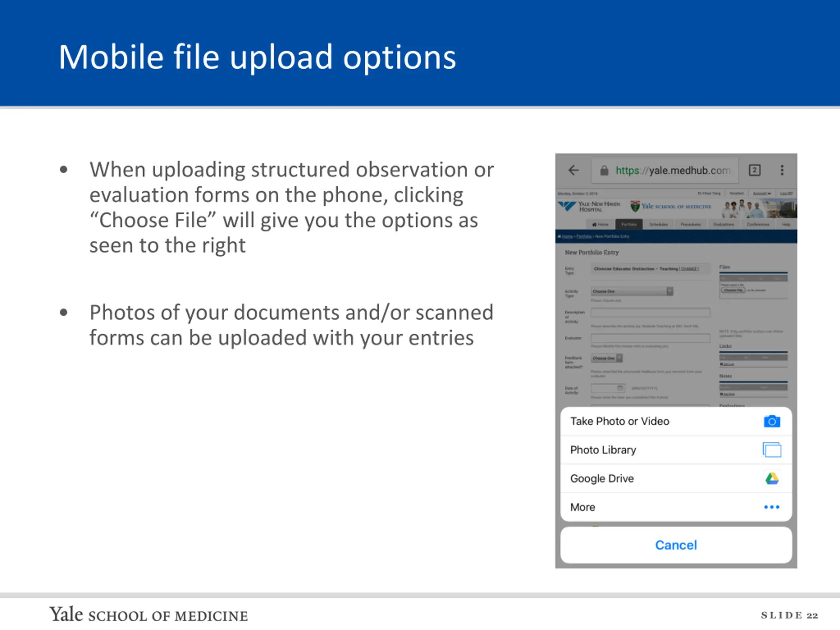
Task: Click Add Note under Notes
Action: [x=727, y=394]
